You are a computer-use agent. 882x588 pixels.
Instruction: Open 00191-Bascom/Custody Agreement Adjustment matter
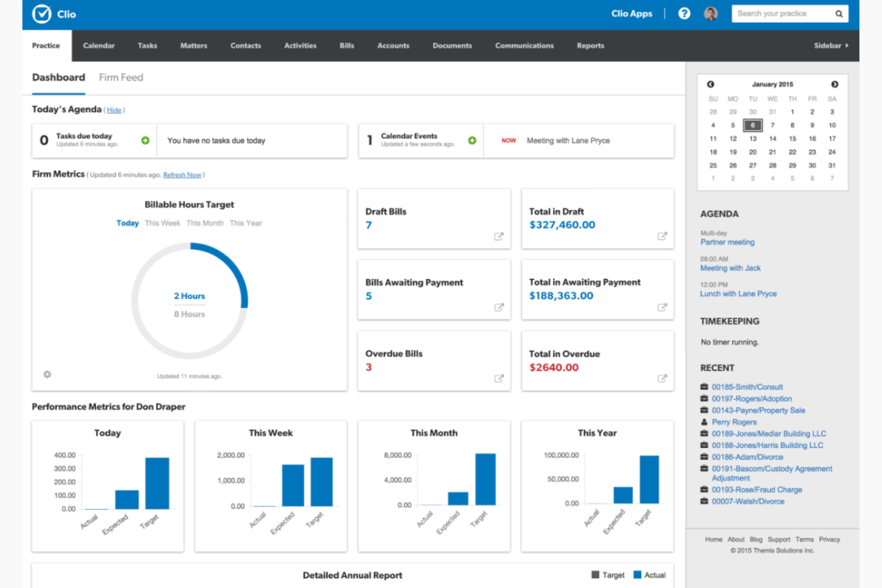[772, 473]
